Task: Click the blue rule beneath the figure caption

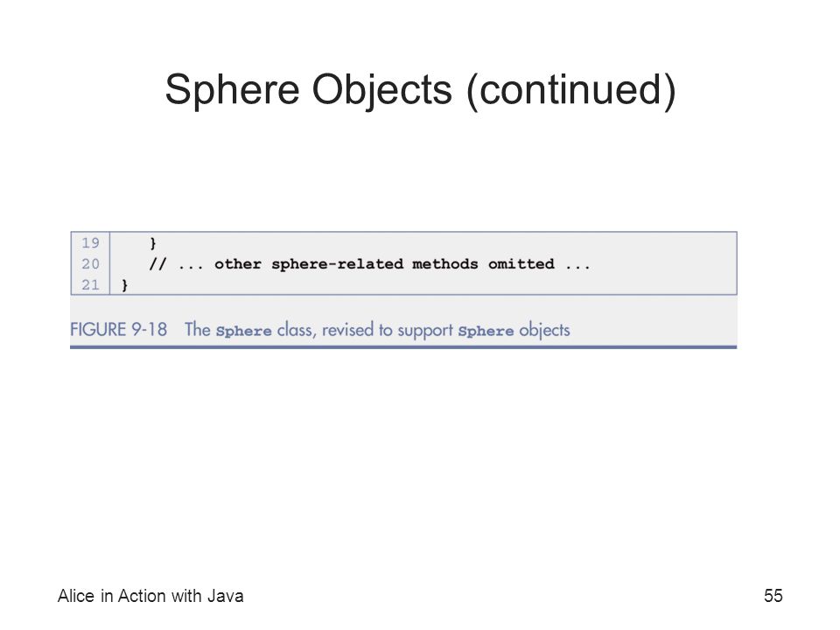Action: [403, 347]
